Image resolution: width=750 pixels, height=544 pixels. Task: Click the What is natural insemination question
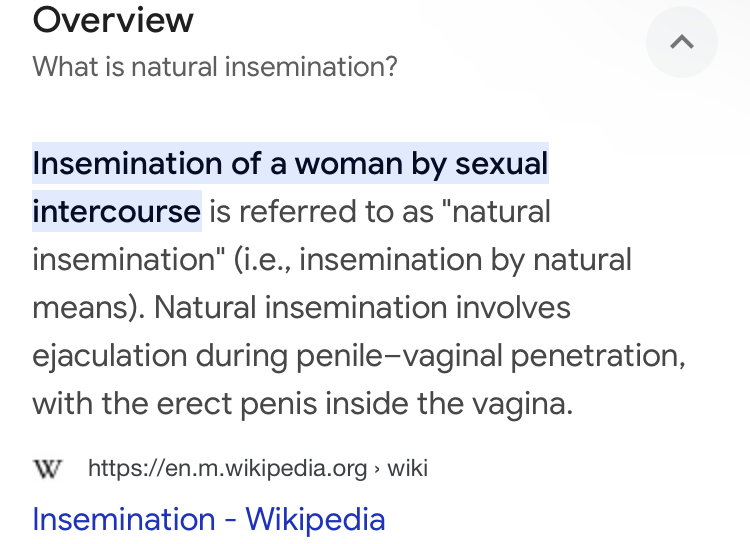click(215, 67)
